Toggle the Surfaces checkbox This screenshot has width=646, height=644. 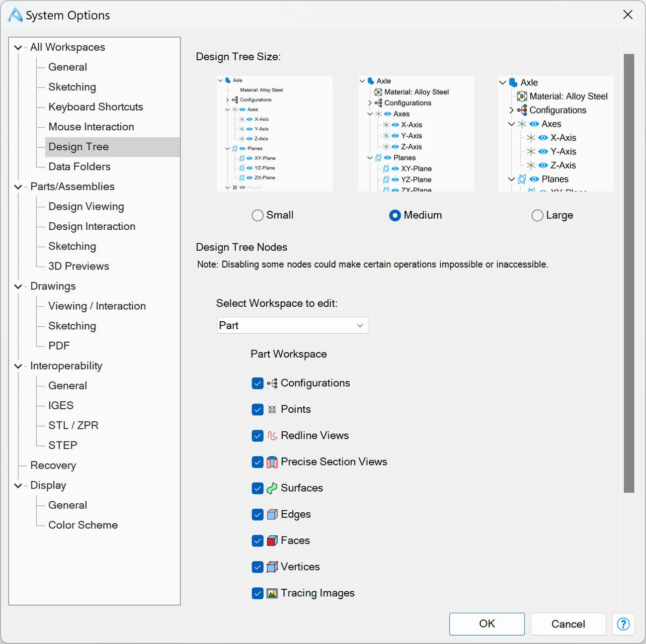pyautogui.click(x=257, y=488)
